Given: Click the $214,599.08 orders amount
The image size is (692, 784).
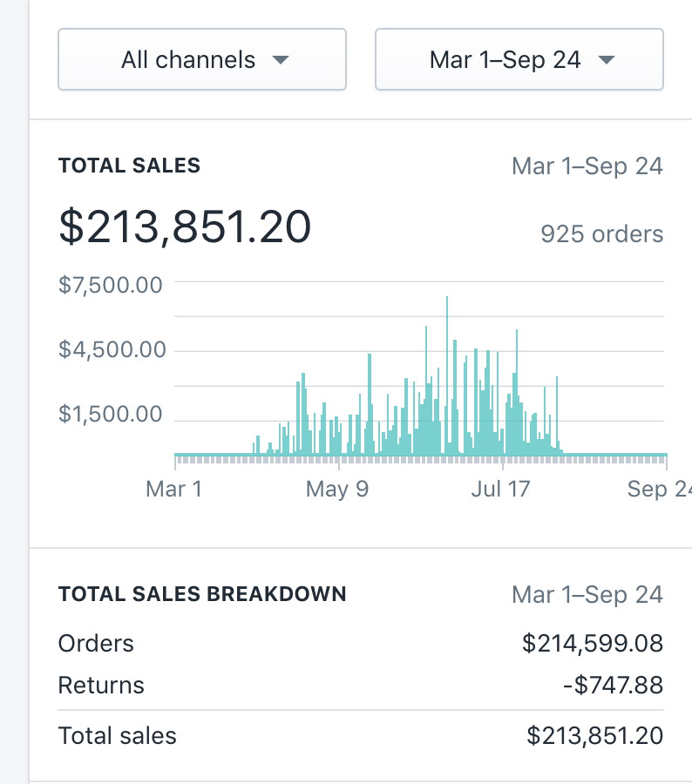Looking at the screenshot, I should tap(592, 644).
